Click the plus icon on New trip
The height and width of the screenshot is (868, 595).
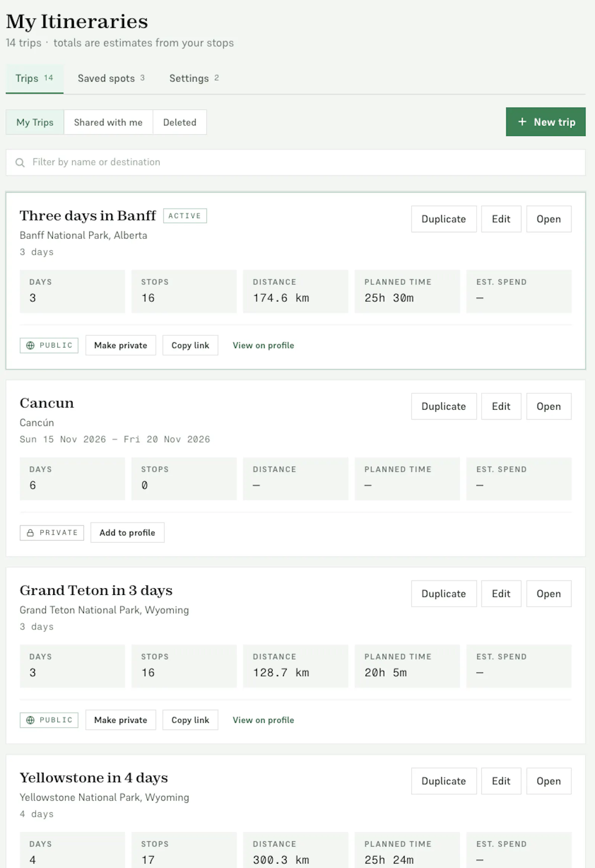click(x=522, y=122)
